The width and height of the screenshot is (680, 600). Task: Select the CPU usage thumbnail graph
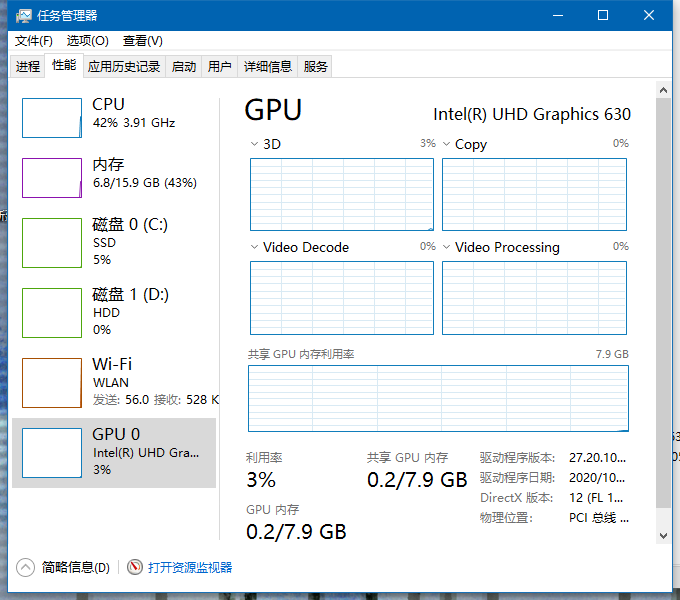coord(52,118)
